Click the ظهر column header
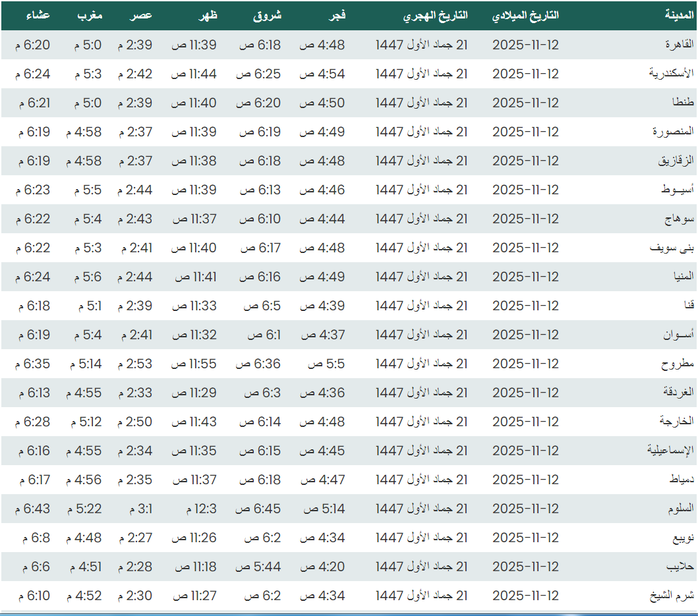Viewport: 698px width, 616px height. (x=208, y=15)
